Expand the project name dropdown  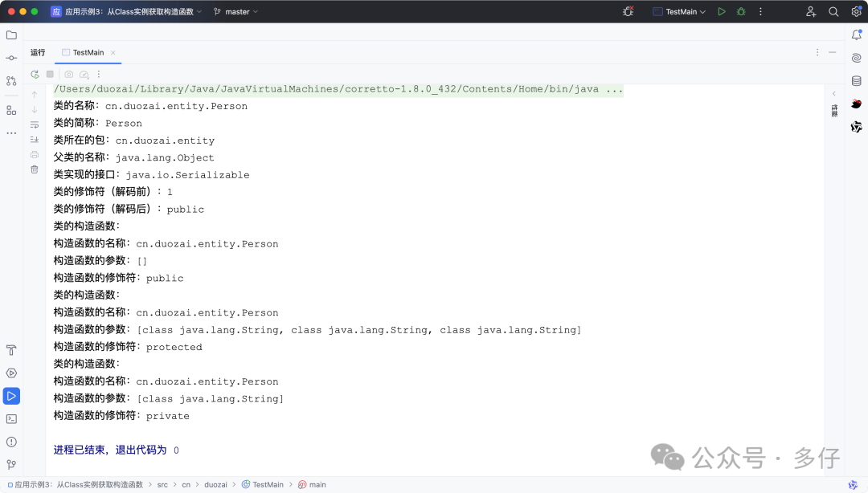127,11
